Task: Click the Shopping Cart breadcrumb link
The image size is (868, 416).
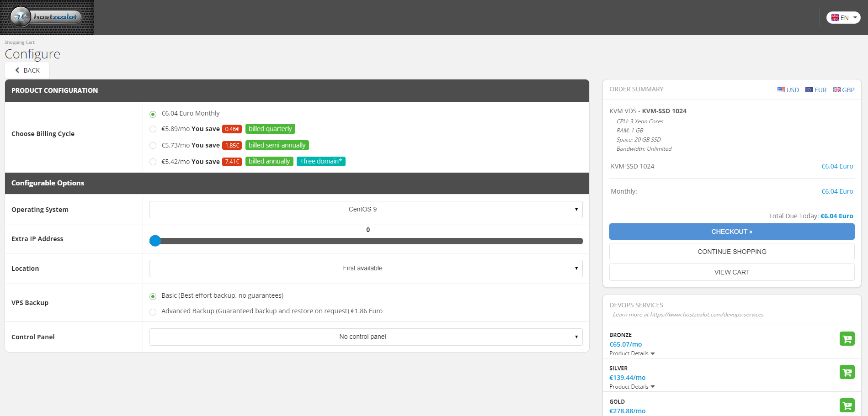Action: tap(20, 42)
